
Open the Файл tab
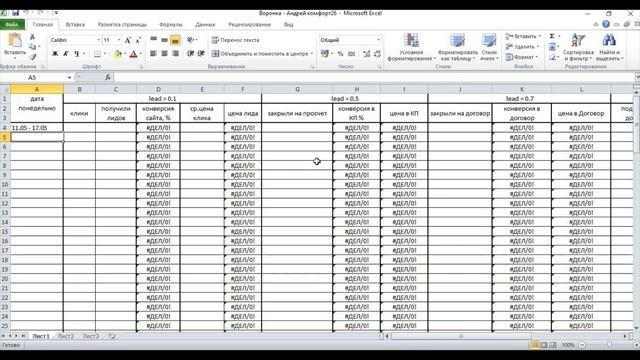pos(12,24)
